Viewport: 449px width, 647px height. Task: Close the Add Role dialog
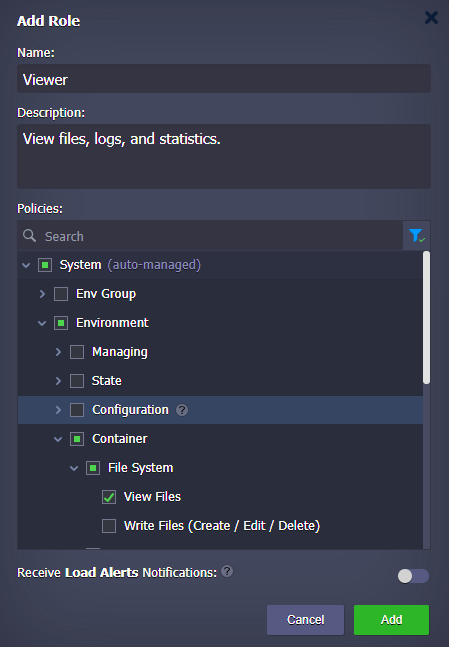click(x=431, y=17)
